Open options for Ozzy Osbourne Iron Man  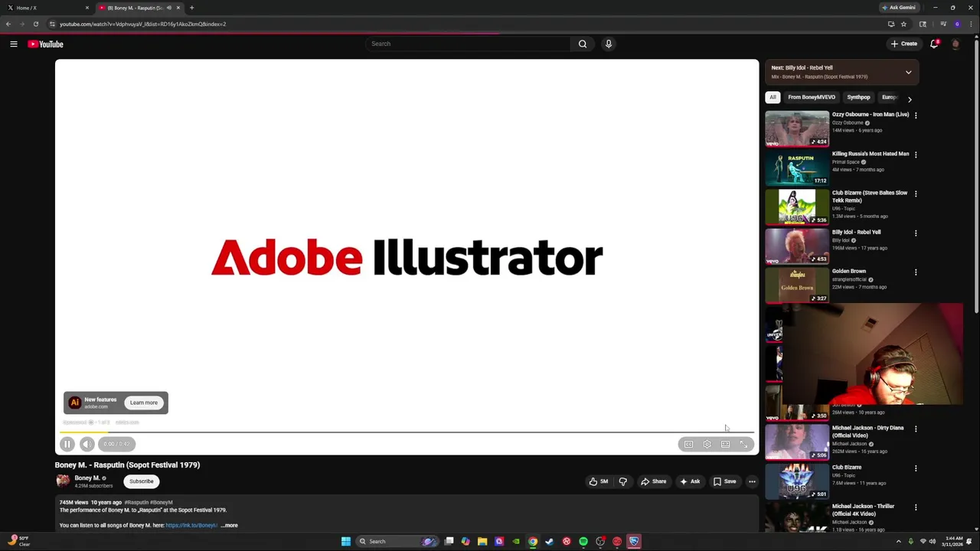coord(916,116)
